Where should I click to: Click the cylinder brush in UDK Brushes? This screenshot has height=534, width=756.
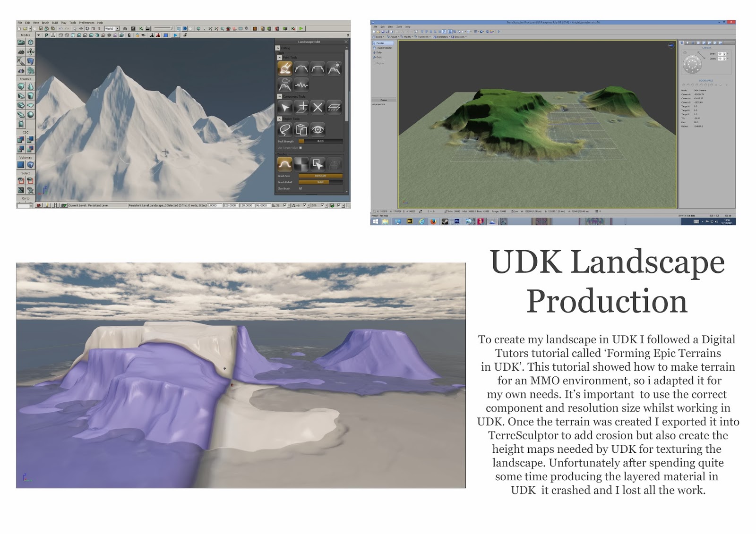click(30, 96)
